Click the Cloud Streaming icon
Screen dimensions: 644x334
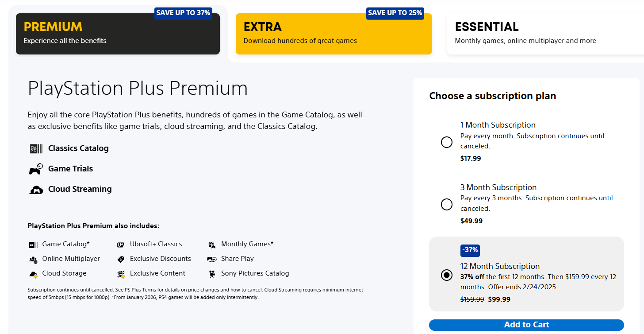pyautogui.click(x=35, y=189)
